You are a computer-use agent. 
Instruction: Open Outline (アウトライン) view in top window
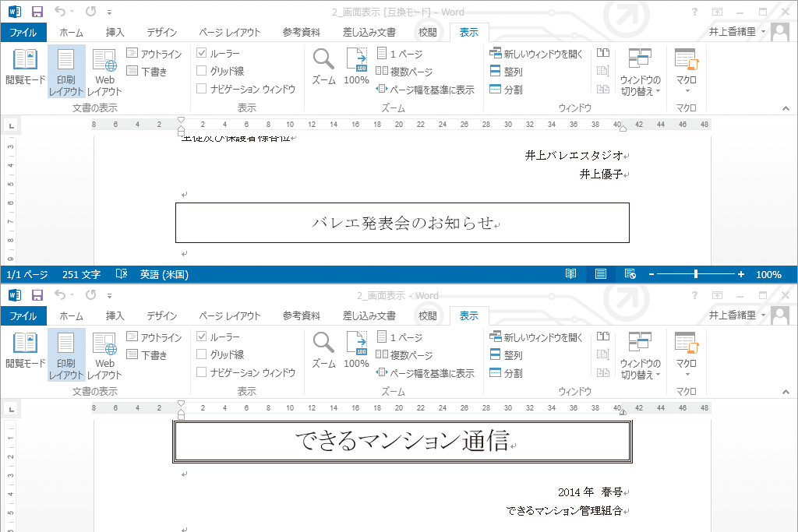point(154,54)
